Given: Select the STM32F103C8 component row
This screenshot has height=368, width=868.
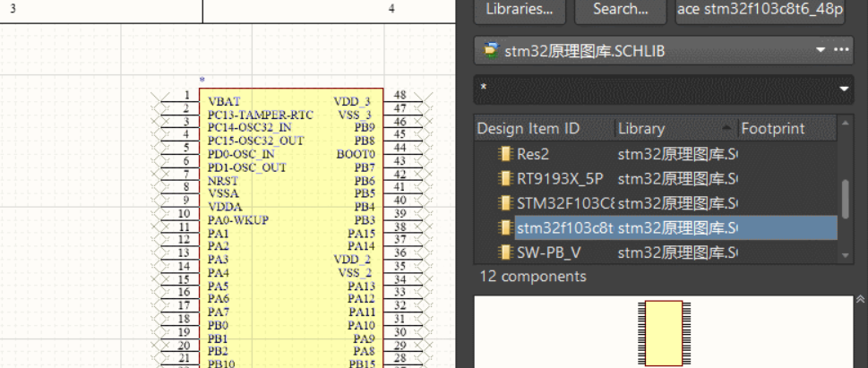Looking at the screenshot, I should [656, 203].
